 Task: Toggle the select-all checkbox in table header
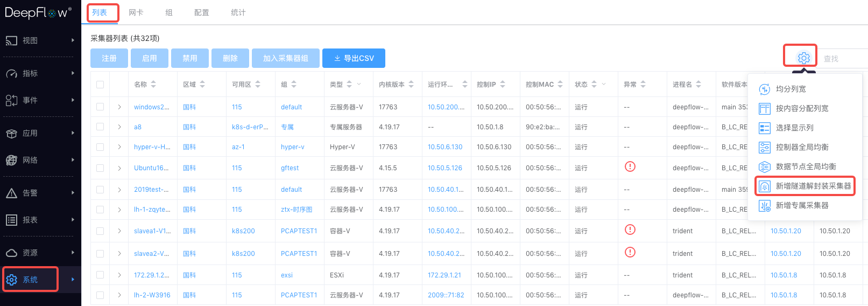(x=100, y=85)
